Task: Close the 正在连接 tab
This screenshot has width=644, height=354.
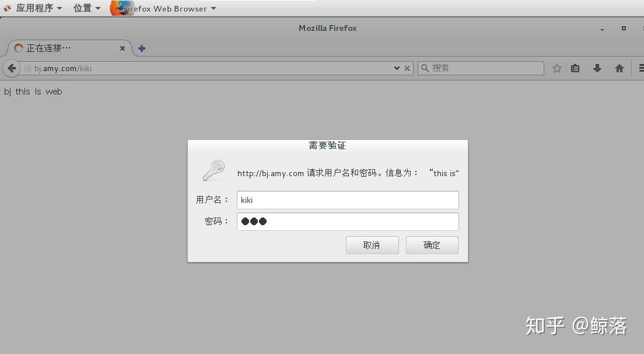Action: [122, 48]
